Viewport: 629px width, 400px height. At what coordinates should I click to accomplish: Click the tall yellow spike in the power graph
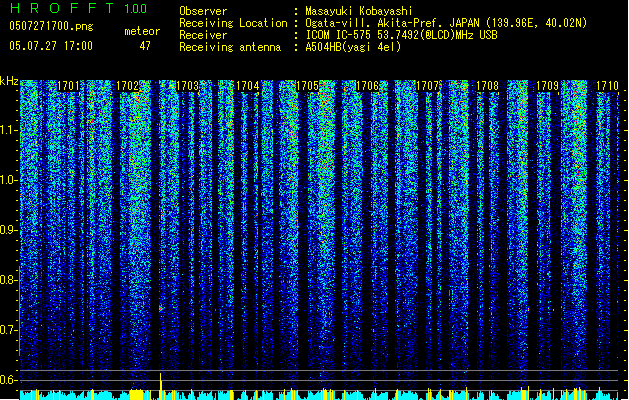(x=160, y=386)
